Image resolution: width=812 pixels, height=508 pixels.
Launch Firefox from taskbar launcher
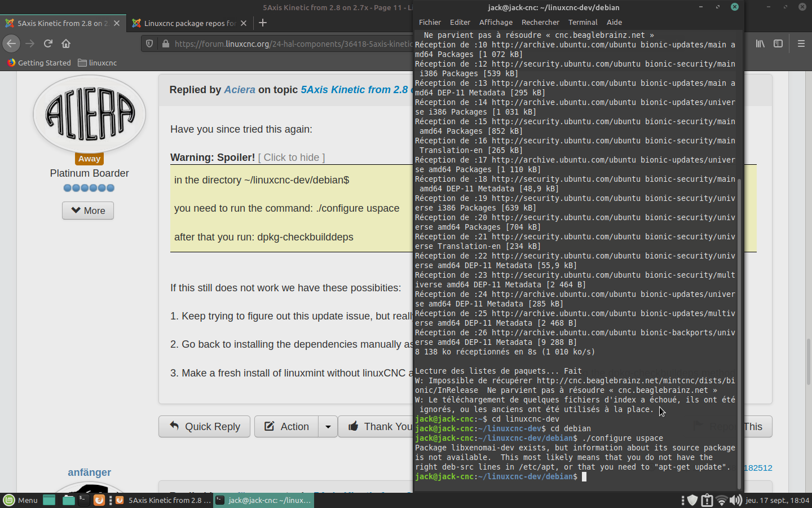point(99,500)
